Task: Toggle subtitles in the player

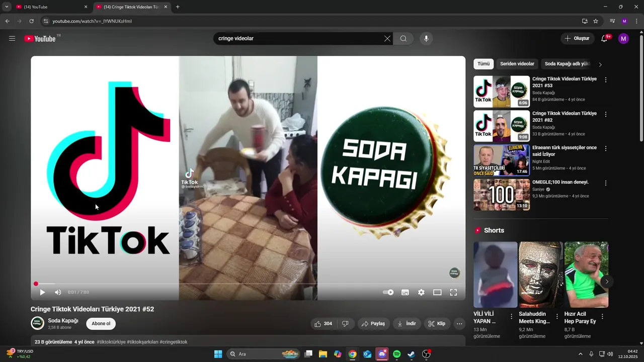Action: 405,292
